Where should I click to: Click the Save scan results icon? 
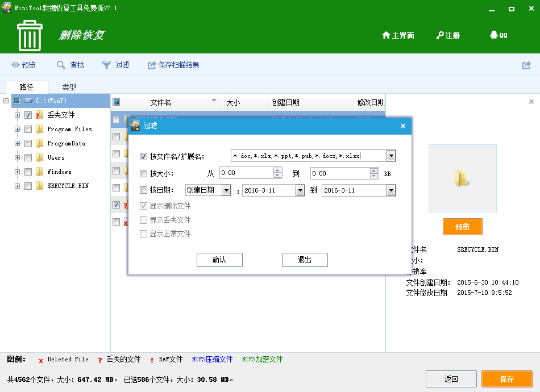152,65
